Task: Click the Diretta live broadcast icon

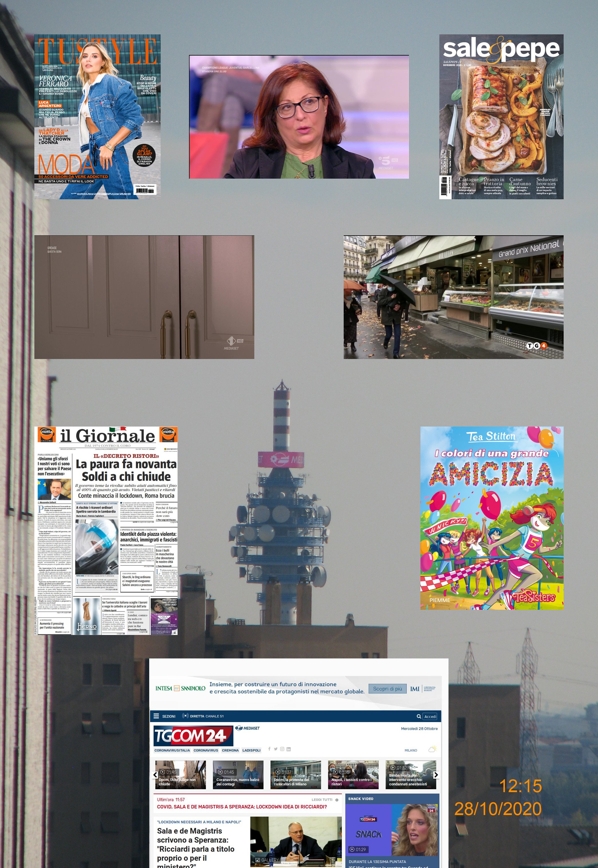Action: [185, 716]
